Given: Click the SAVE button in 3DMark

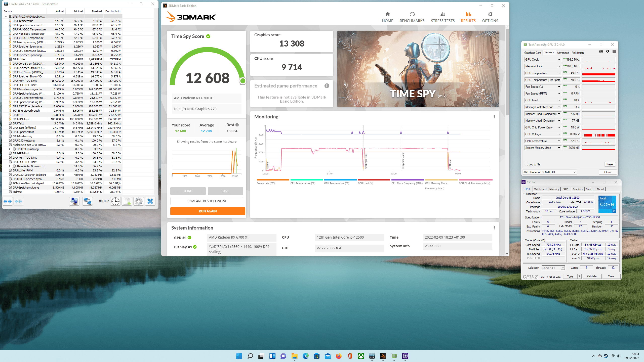Looking at the screenshot, I should [225, 191].
